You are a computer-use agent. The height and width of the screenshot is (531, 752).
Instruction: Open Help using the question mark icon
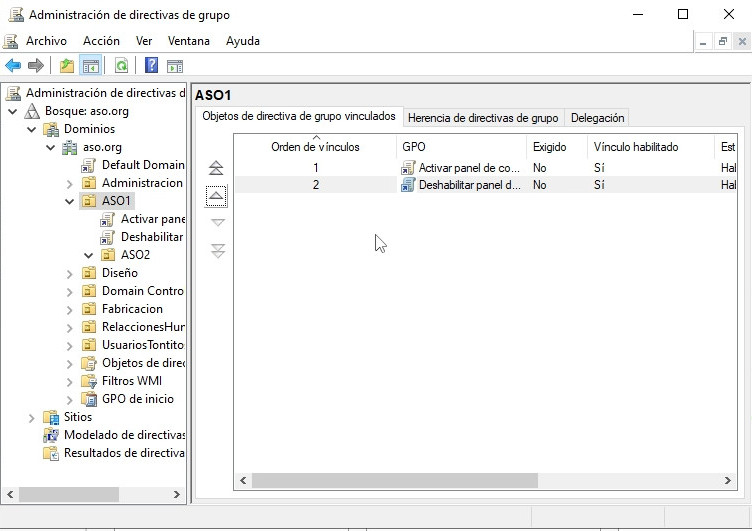coord(151,66)
